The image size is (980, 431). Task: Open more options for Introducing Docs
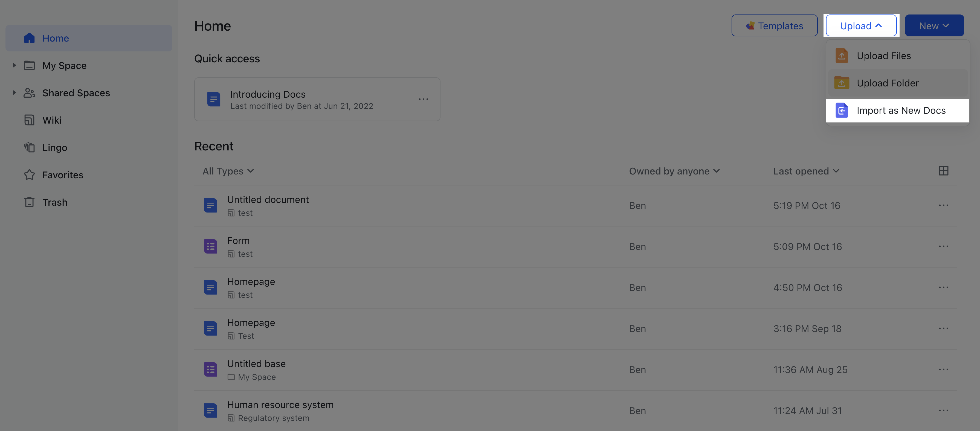tap(424, 99)
